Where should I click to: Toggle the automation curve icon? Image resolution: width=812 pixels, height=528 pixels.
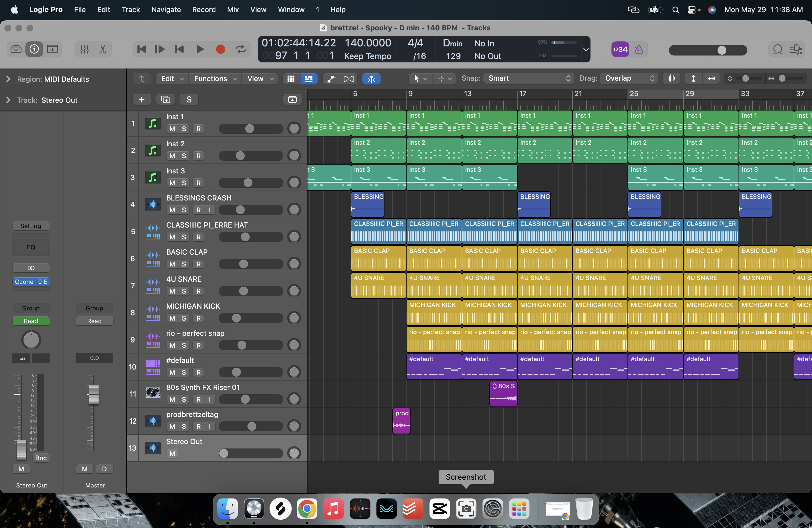click(330, 79)
